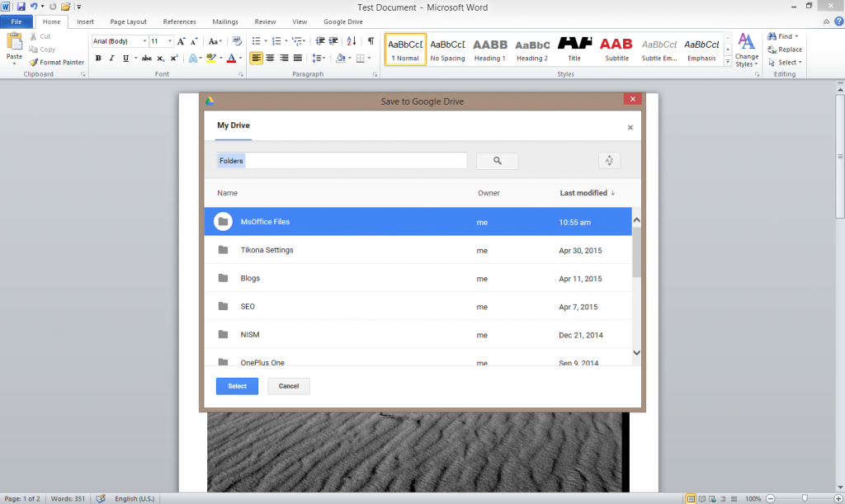Image resolution: width=845 pixels, height=504 pixels.
Task: Toggle Align Text Right
Action: (284, 58)
